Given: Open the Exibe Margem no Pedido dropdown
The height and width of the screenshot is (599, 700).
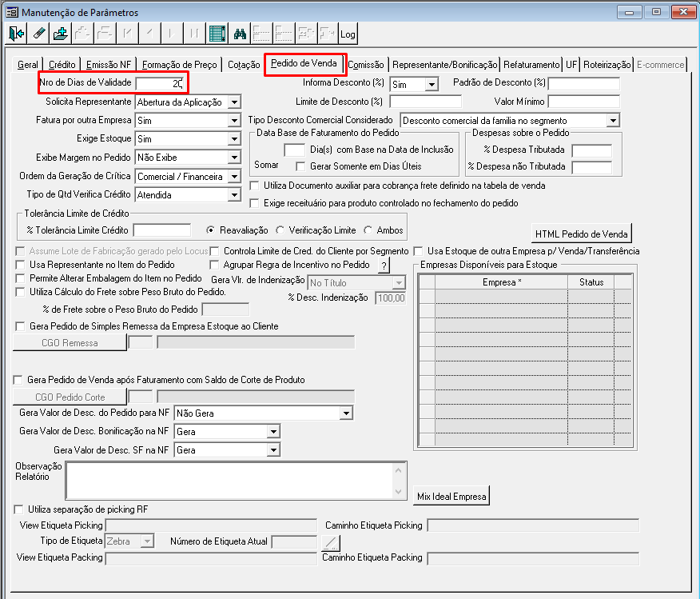Looking at the screenshot, I should point(234,158).
